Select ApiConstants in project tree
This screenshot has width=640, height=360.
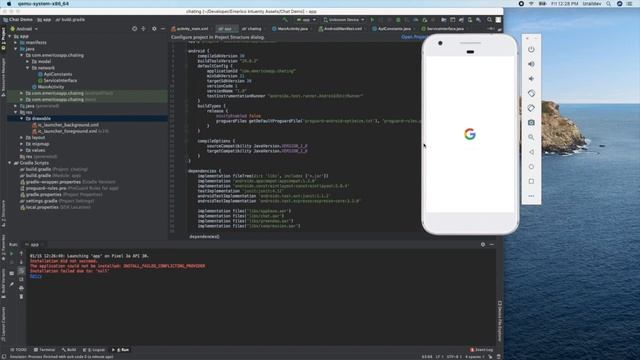click(55, 74)
